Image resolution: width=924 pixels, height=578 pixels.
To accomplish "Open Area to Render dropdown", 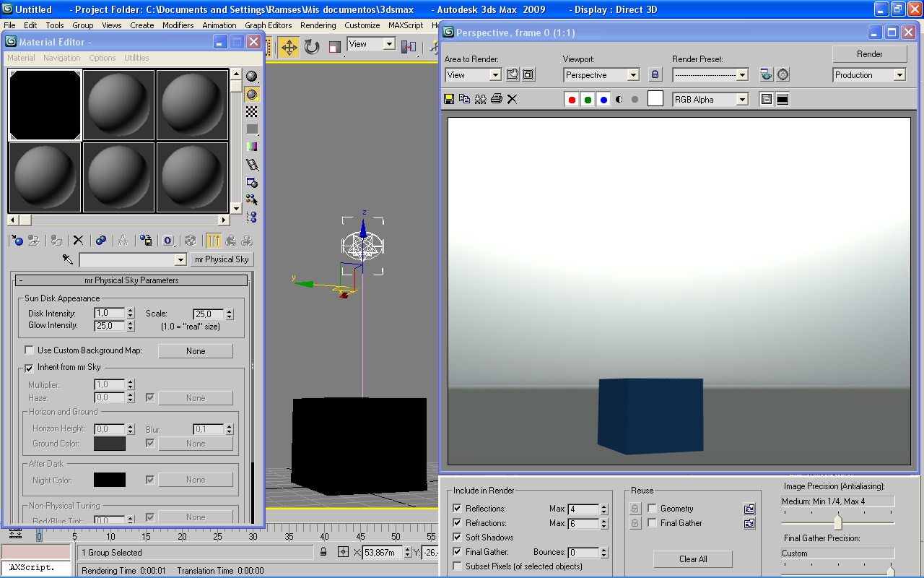I will point(473,75).
